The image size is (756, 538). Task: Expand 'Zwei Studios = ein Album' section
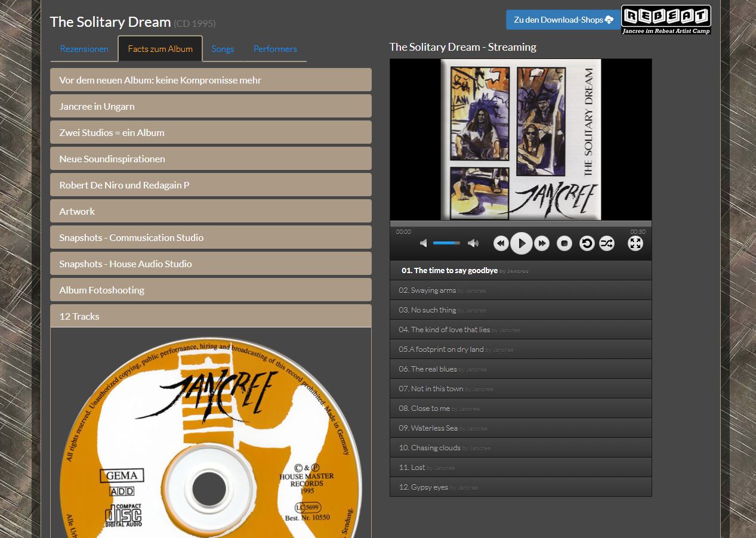[211, 132]
